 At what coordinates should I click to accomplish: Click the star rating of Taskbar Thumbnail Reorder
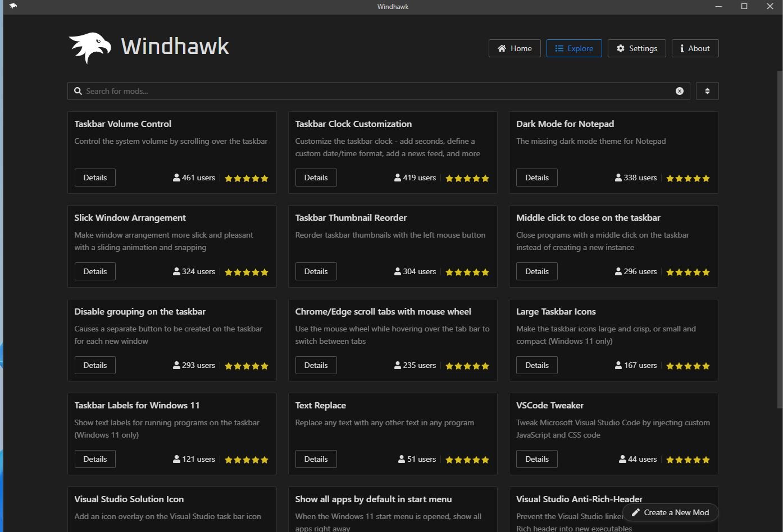[x=467, y=272]
